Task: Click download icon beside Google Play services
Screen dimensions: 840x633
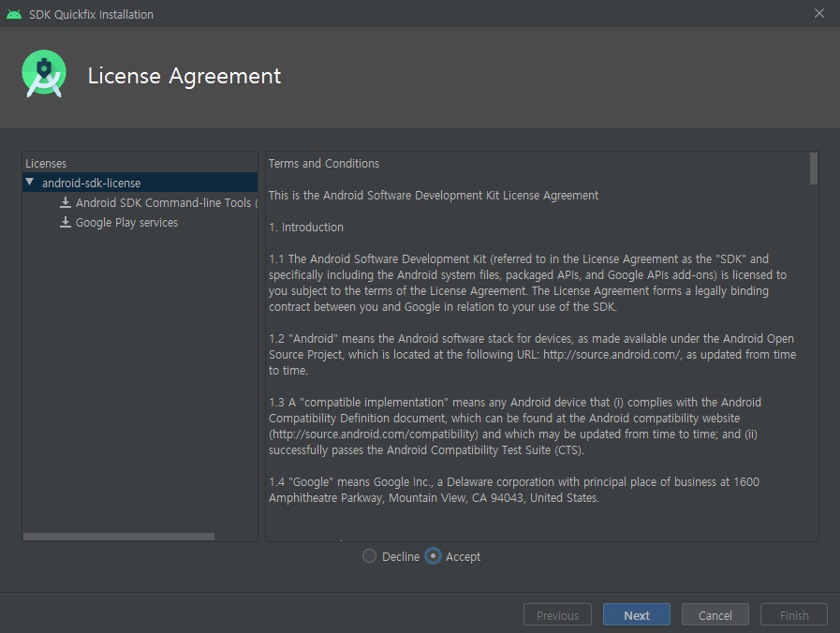Action: click(66, 222)
